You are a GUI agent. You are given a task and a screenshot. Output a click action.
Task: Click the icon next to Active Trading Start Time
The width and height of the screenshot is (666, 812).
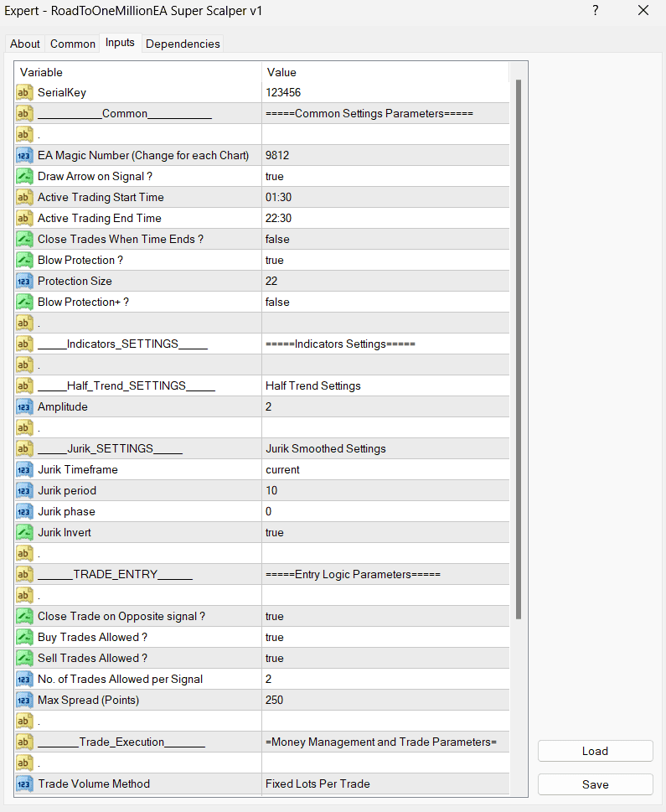[24, 197]
